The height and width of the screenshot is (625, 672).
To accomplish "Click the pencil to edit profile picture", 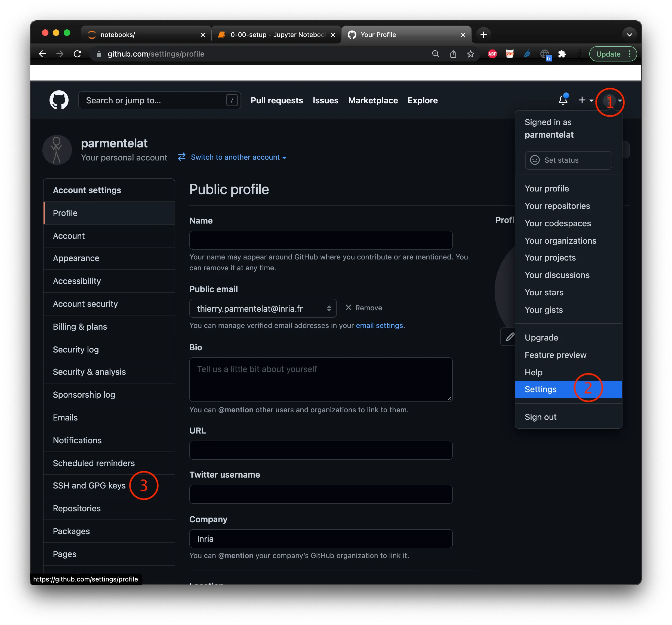I will tap(510, 336).
